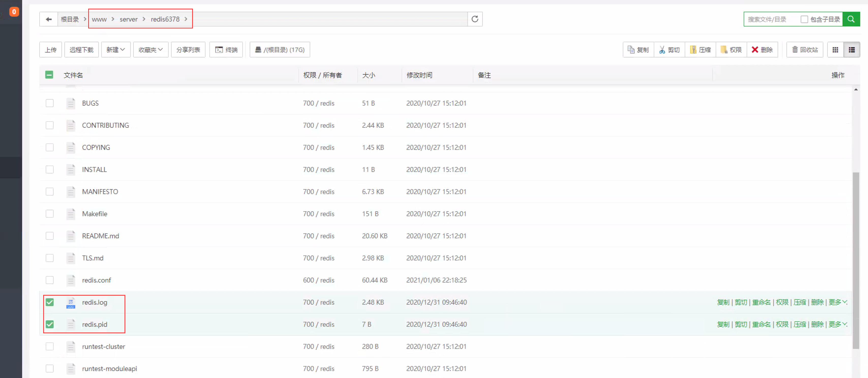Expand the 收藏夹 favorites dropdown
This screenshot has width=868, height=378.
pos(151,50)
